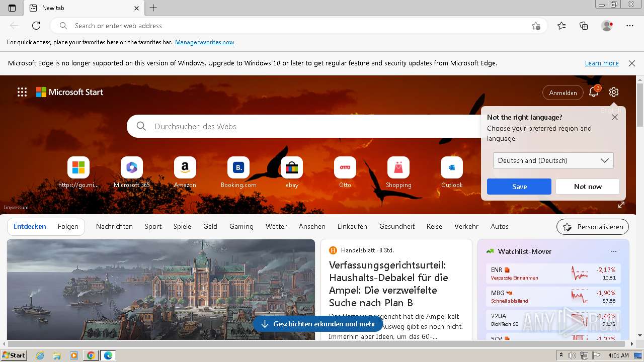Open the browser profile avatar

click(607, 26)
